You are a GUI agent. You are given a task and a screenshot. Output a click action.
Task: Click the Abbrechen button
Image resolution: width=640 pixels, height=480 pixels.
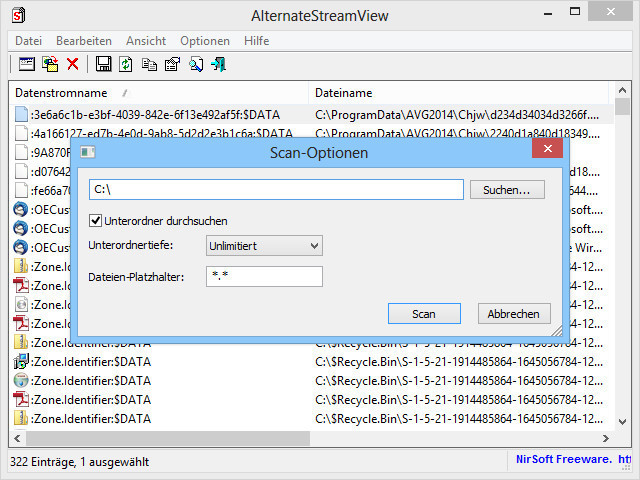[514, 313]
